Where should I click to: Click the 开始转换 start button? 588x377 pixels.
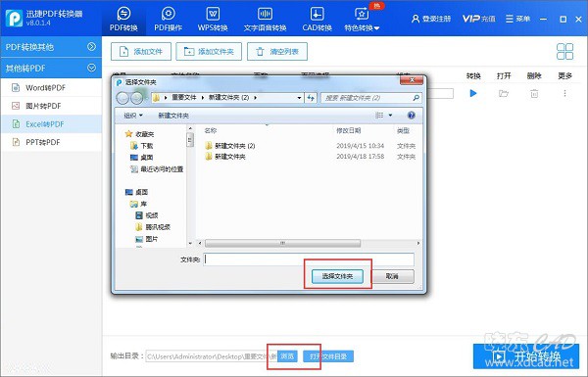point(526,356)
